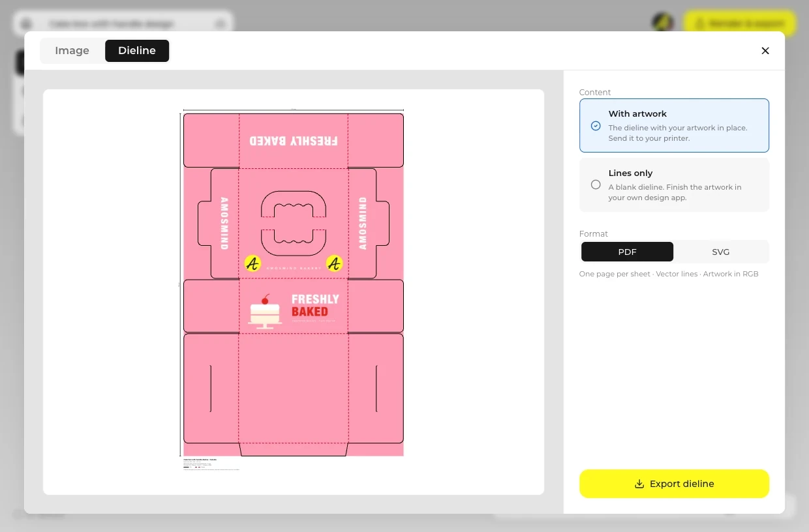Open the user avatar behind the dialog
This screenshot has width=809, height=532.
click(x=662, y=23)
